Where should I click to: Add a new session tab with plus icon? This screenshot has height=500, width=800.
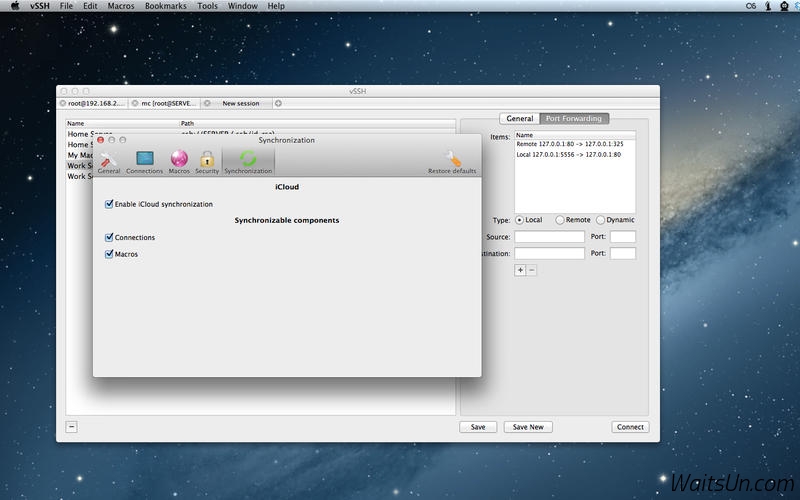(278, 104)
